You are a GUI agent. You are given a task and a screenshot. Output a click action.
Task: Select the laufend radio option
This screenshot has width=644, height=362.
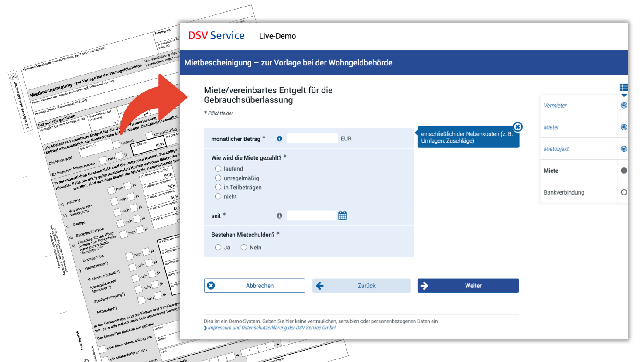218,169
